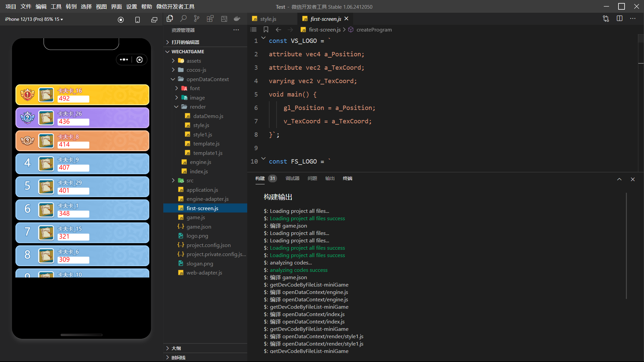This screenshot has height=362, width=644.
Task: Click the phone device icon in simulator toolbar
Action: [x=138, y=20]
